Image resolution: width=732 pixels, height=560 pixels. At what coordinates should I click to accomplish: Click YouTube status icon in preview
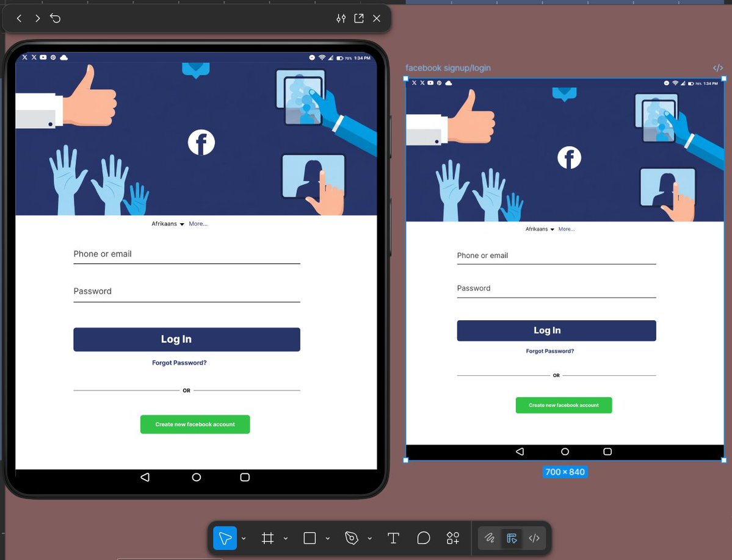pyautogui.click(x=43, y=57)
